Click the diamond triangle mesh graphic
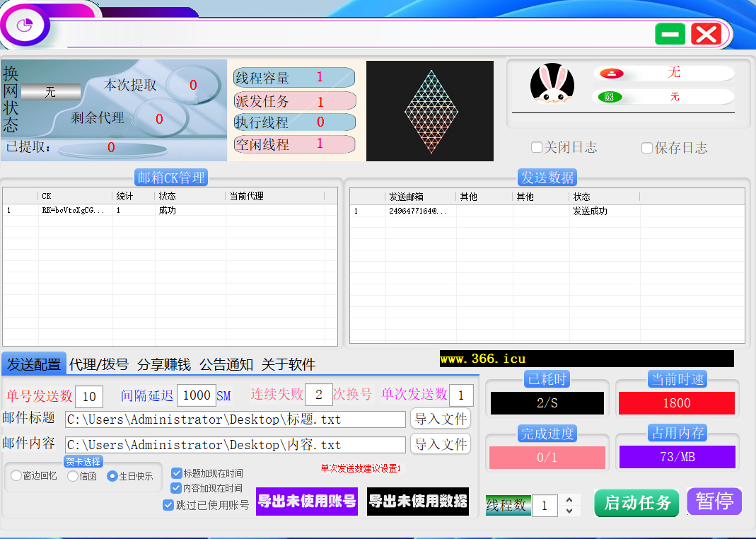 click(x=431, y=112)
